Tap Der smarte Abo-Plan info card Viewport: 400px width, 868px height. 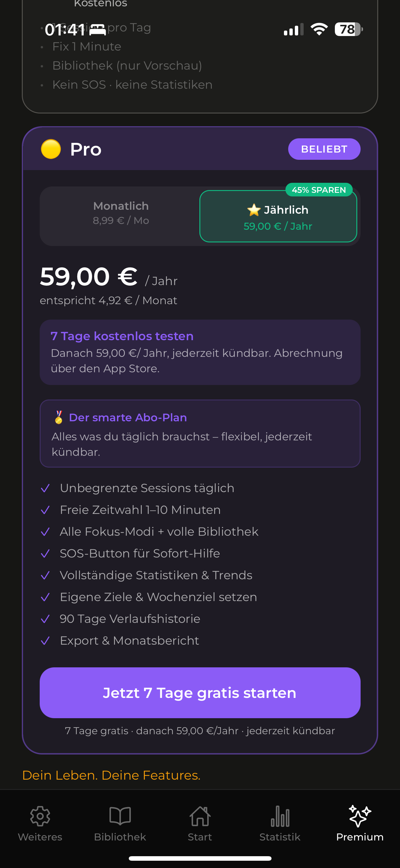tap(200, 433)
